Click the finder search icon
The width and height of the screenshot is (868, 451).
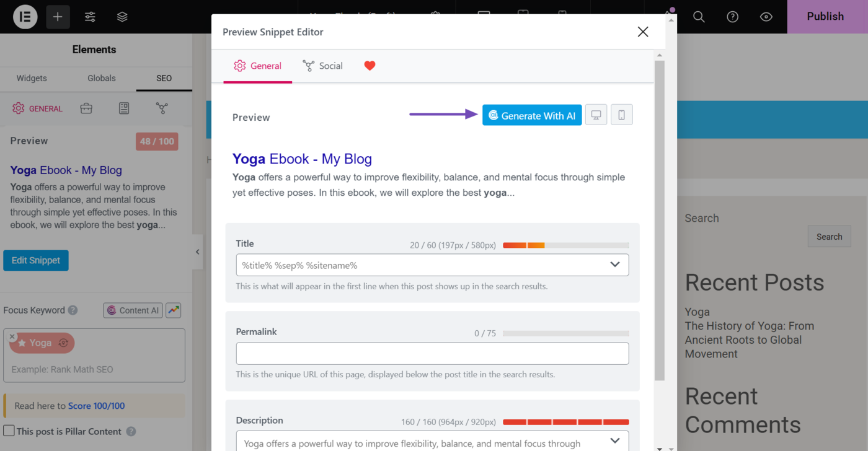coord(699,17)
